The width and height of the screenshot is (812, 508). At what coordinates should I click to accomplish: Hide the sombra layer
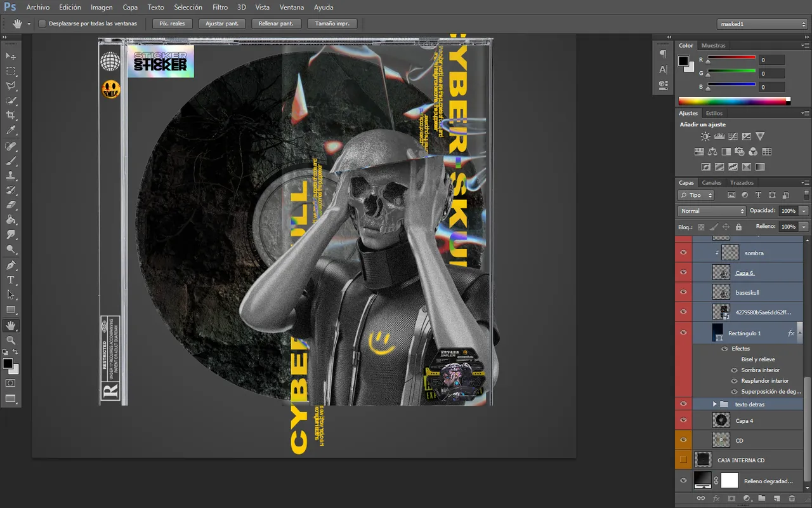click(683, 253)
